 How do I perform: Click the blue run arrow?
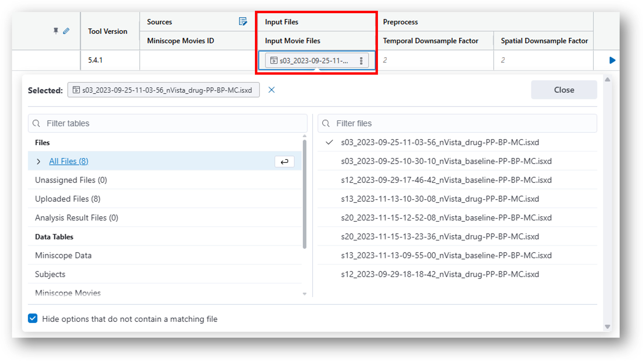(612, 60)
